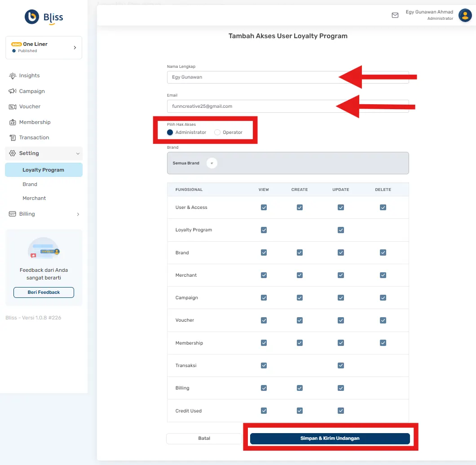Open the Merchant settings page
The height and width of the screenshot is (465, 476).
pos(34,198)
